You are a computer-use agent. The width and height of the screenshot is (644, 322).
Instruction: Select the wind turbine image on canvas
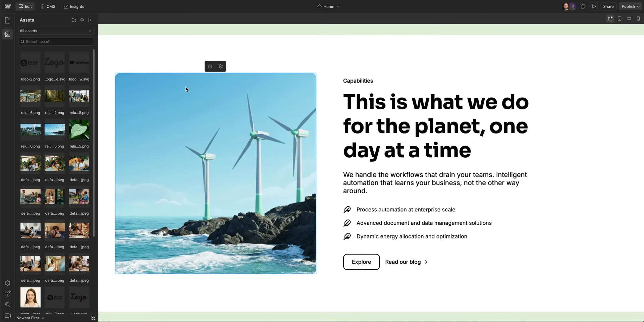click(x=216, y=173)
